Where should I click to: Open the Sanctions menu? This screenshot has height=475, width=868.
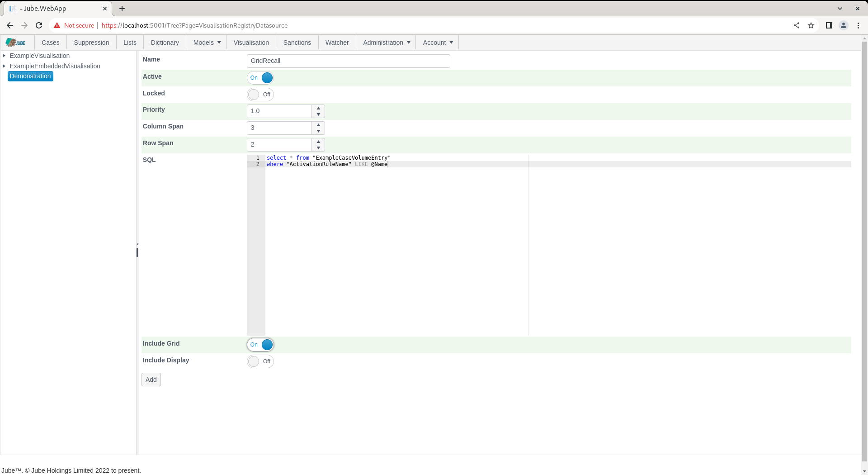coord(297,43)
